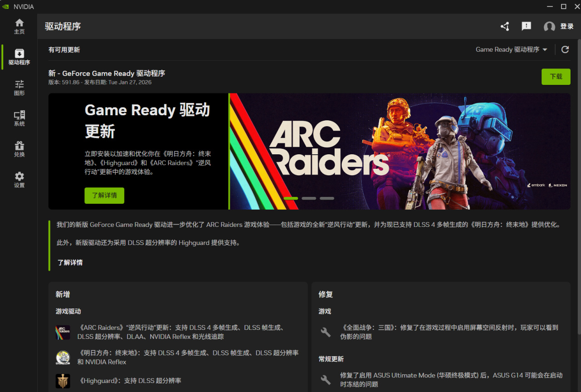Open the 驱动程序 drivers section in sidebar
This screenshot has height=392, width=581.
coord(19,57)
